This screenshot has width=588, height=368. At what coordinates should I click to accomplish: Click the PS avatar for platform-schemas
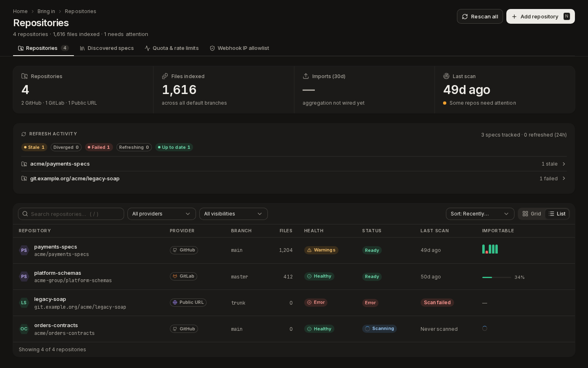point(24,276)
